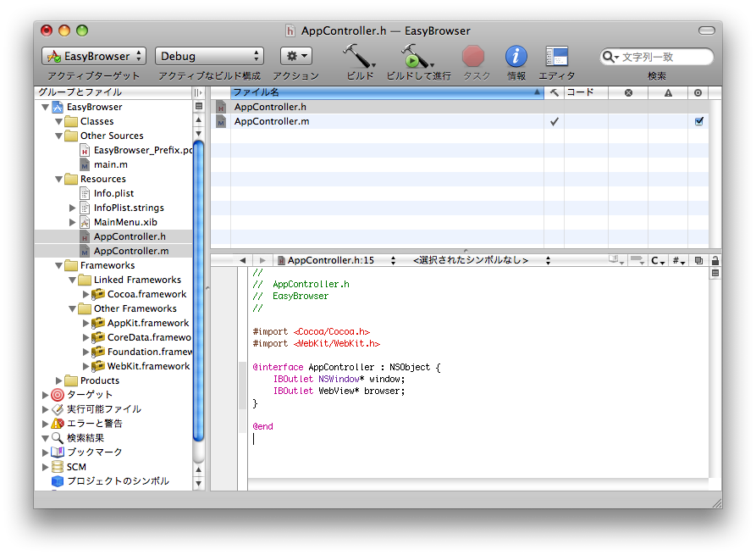This screenshot has height=555, width=756.
Task: Collapse the Classes folder
Action: click(58, 121)
